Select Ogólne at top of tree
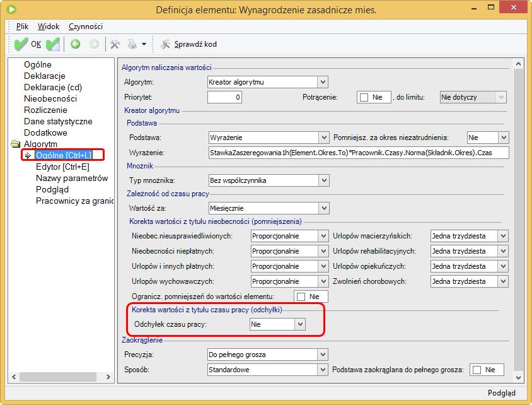The width and height of the screenshot is (532, 405). pyautogui.click(x=38, y=64)
